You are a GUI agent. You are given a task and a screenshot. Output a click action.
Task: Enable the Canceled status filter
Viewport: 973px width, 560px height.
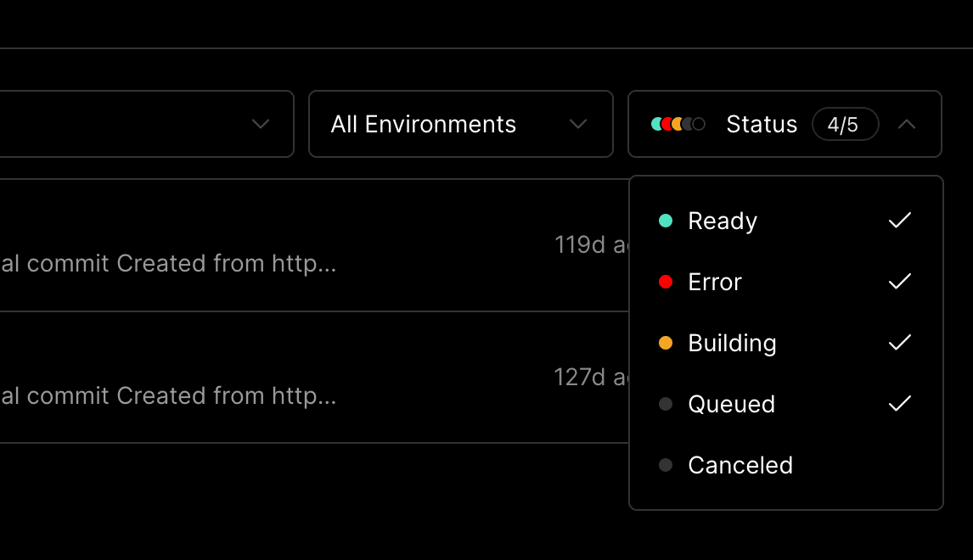pos(740,465)
